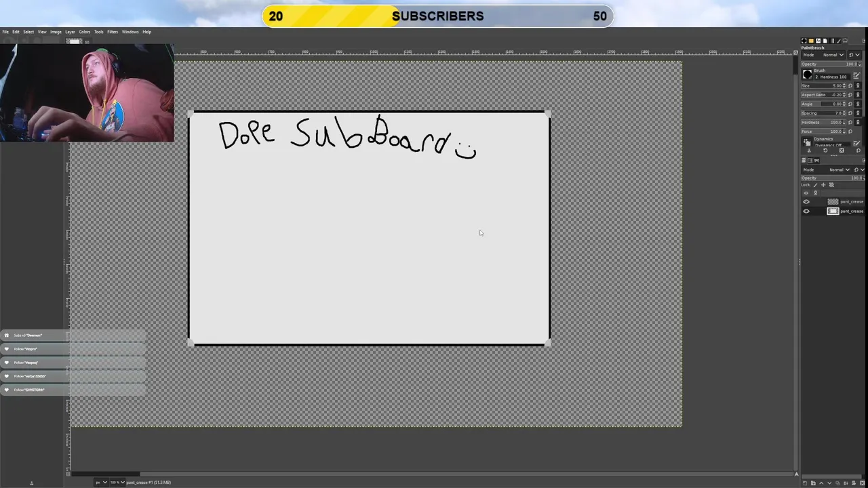The image size is (868, 488).
Task: Click the brush name field Hardness 100
Action: pos(832,77)
